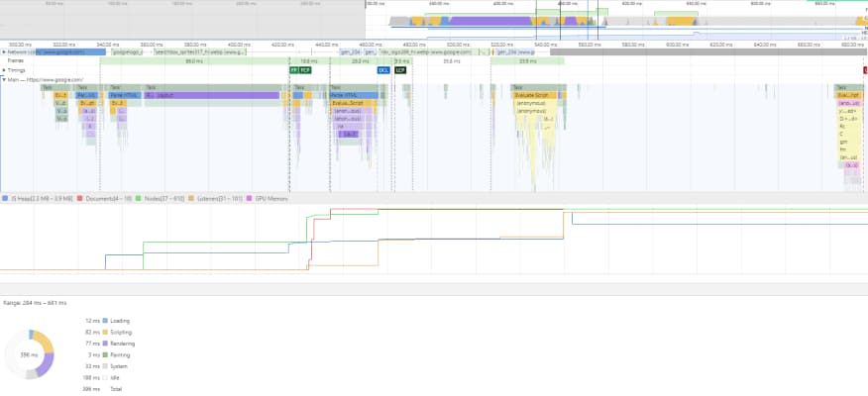The height and width of the screenshot is (396, 868).
Task: Select the gm function entry in flame chart
Action: [x=848, y=142]
